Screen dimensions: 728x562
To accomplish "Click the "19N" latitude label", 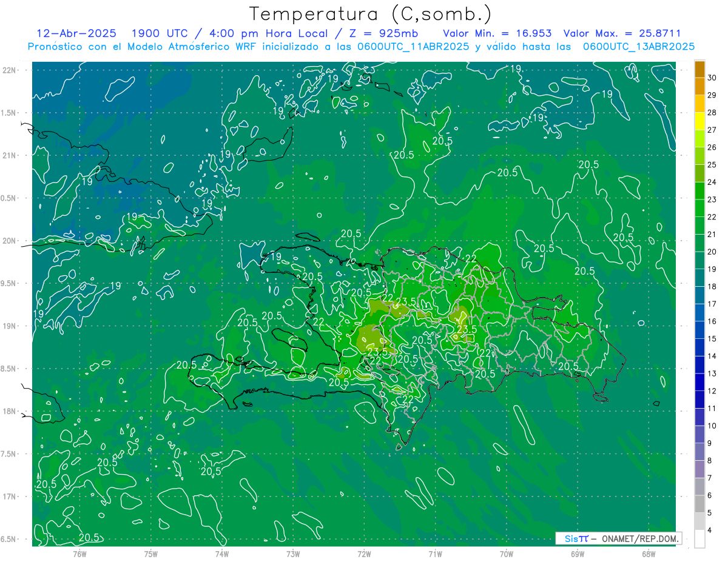I will pos(9,326).
